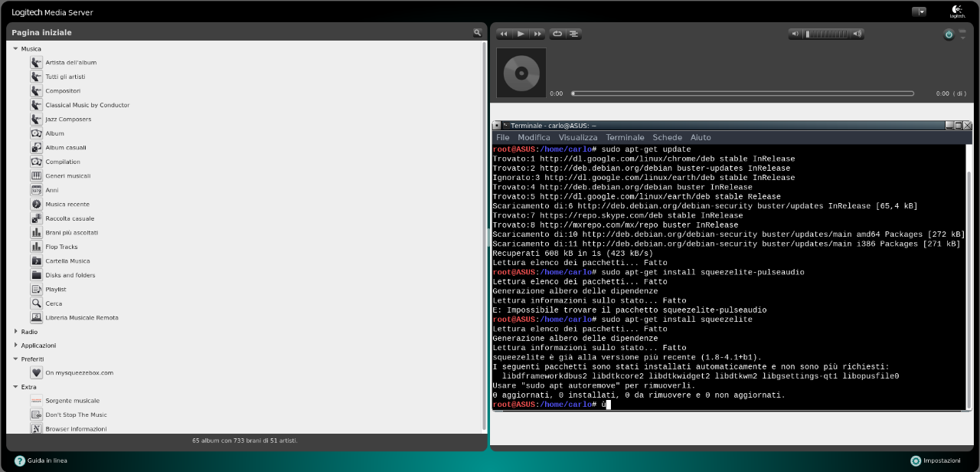Browse Jazz Composers
The image size is (980, 472).
[x=68, y=119]
